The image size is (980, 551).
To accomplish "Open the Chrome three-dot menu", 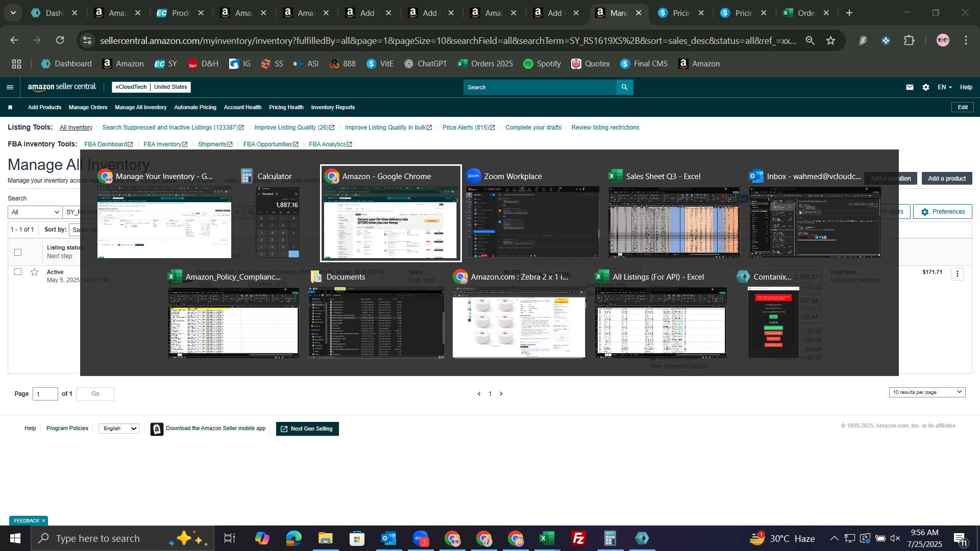I will 966,40.
